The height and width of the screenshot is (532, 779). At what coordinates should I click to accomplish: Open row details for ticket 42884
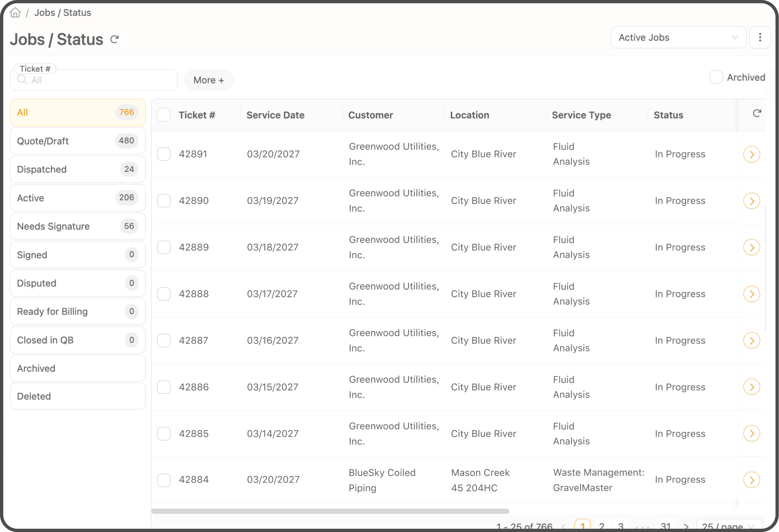click(x=752, y=480)
